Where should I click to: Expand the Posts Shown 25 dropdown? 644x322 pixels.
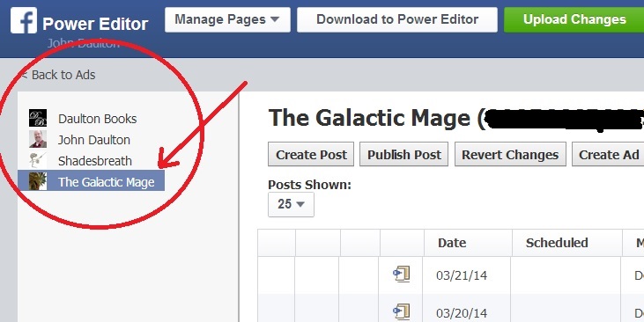(291, 204)
